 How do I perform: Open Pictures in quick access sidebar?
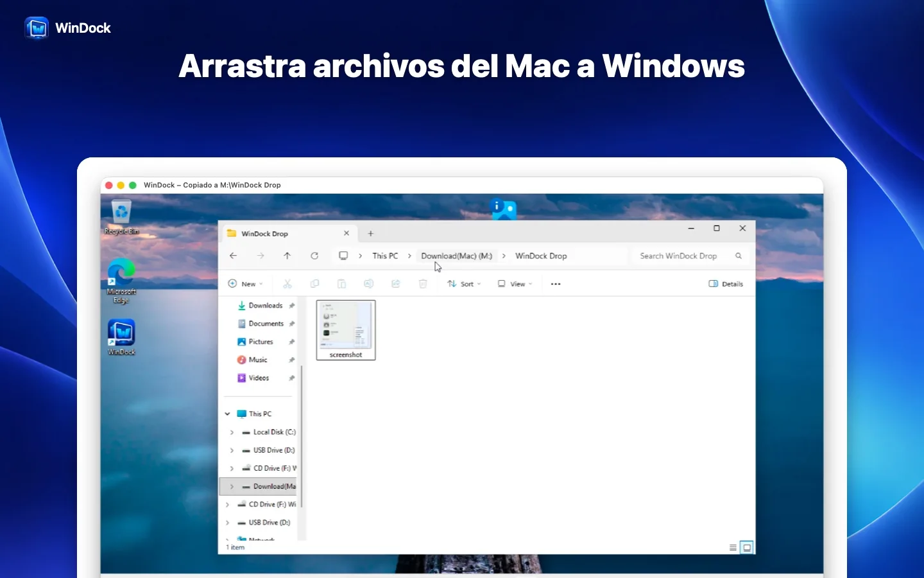tap(265, 342)
